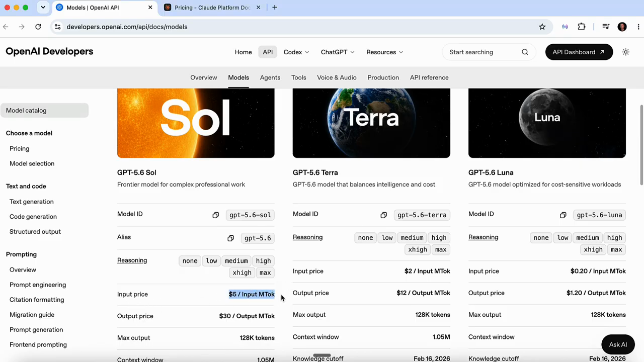The height and width of the screenshot is (362, 644).
Task: Open the API Dashboard button
Action: (x=579, y=52)
